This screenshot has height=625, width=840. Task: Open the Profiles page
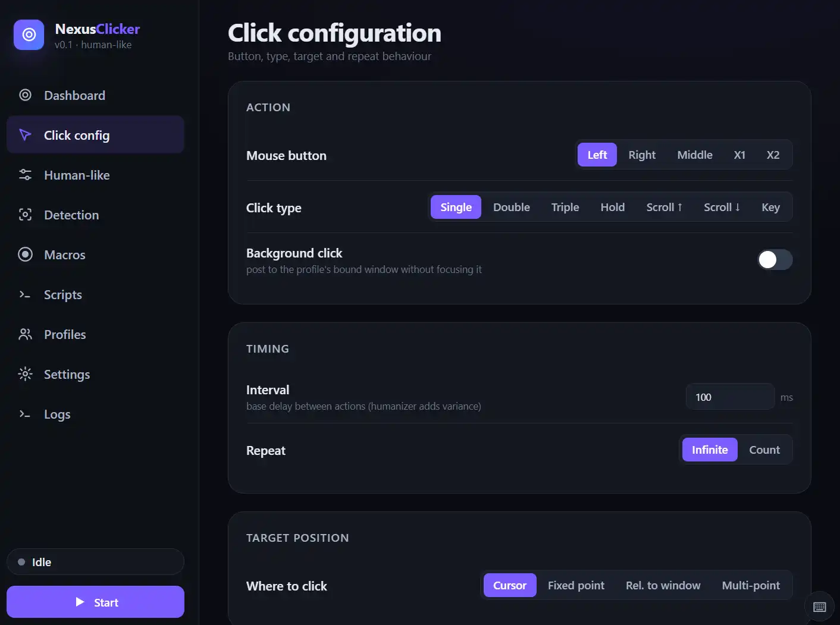coord(95,334)
